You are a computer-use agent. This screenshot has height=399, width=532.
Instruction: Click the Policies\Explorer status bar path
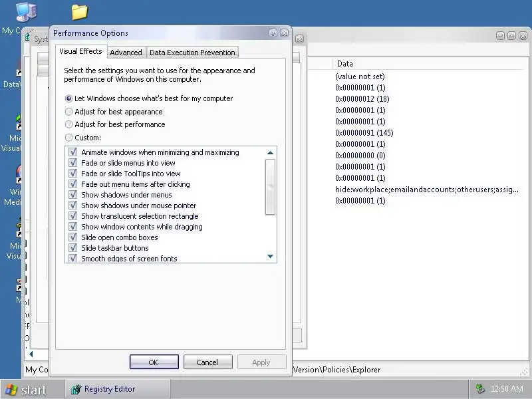[x=337, y=370]
